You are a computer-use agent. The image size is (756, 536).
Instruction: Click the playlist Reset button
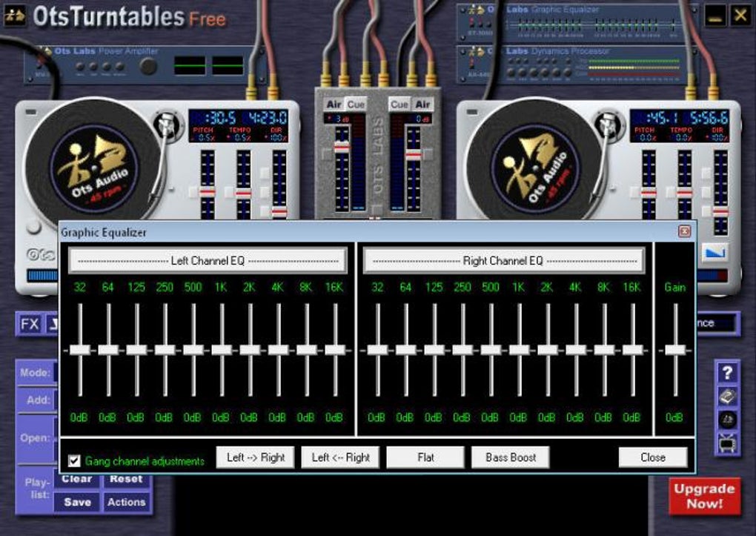pyautogui.click(x=126, y=479)
